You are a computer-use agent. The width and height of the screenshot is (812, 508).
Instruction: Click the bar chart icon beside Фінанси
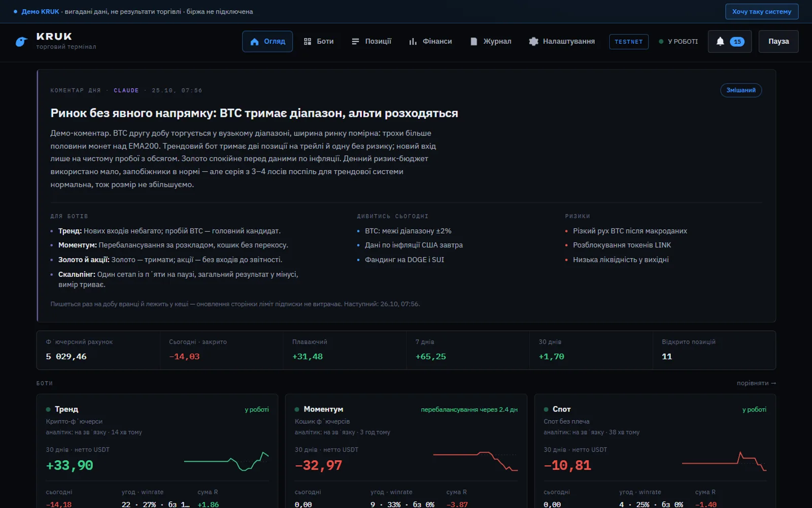pyautogui.click(x=413, y=42)
